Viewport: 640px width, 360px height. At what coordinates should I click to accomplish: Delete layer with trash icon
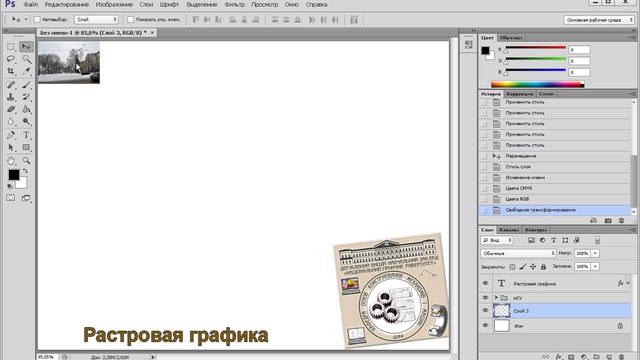pyautogui.click(x=621, y=357)
